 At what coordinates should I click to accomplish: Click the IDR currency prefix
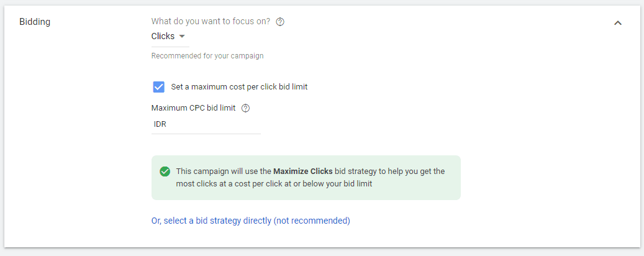coord(160,124)
